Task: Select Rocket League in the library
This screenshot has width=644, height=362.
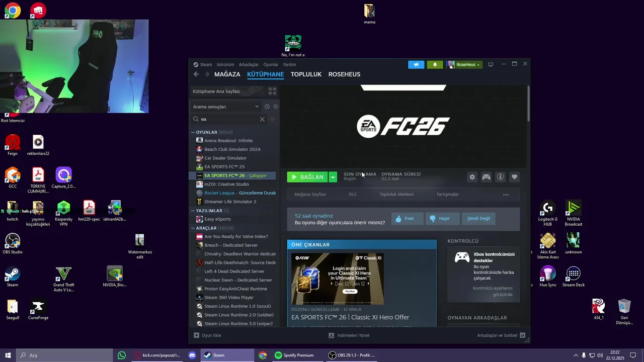Action: (x=234, y=193)
